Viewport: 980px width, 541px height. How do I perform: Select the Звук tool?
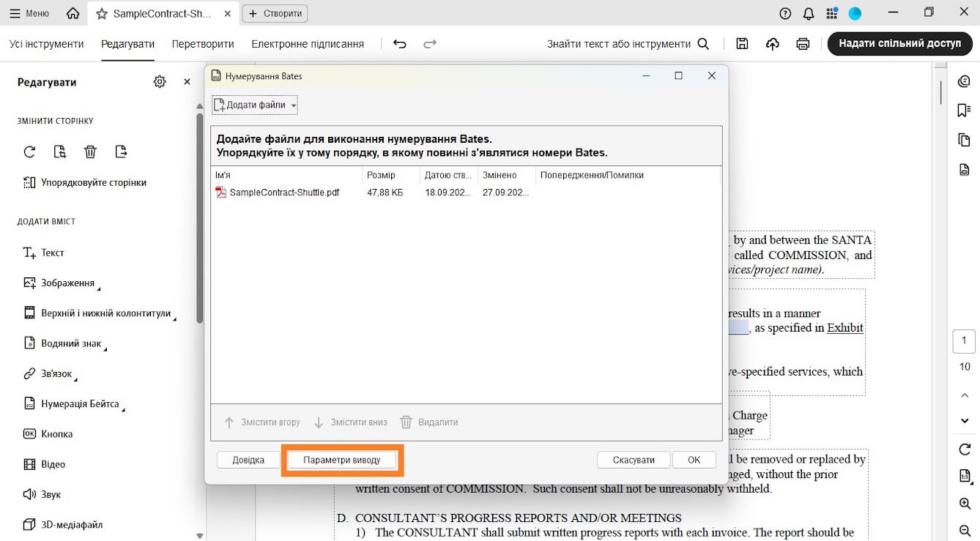41,494
